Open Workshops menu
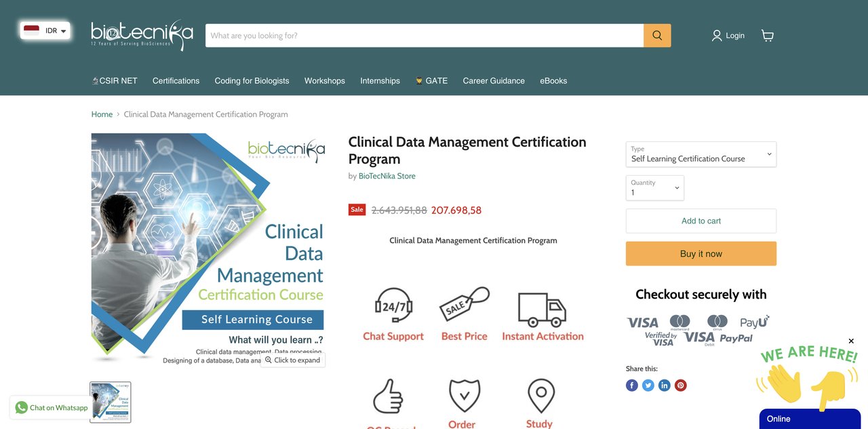 (x=324, y=81)
